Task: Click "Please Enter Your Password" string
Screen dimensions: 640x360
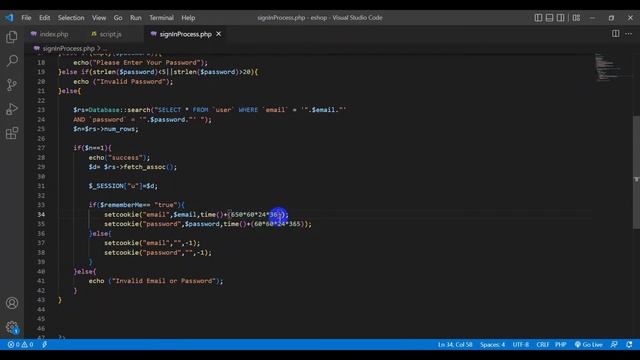Action: (x=147, y=62)
